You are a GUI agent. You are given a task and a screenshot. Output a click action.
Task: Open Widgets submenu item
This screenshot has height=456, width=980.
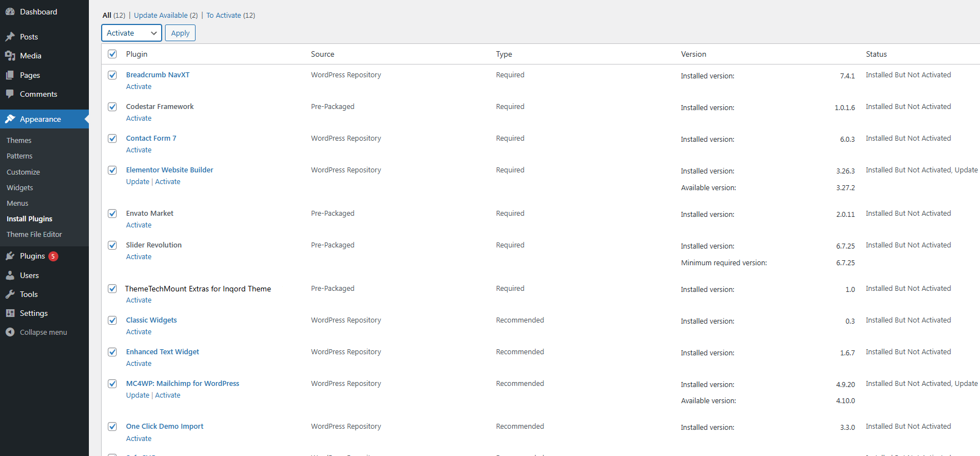point(20,188)
